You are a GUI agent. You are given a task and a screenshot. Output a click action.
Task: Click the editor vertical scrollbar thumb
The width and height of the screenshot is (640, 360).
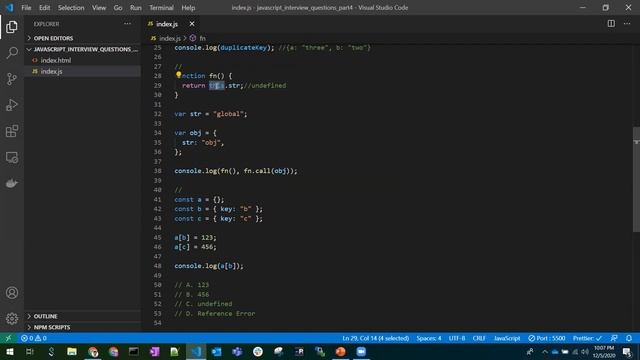[x=636, y=180]
